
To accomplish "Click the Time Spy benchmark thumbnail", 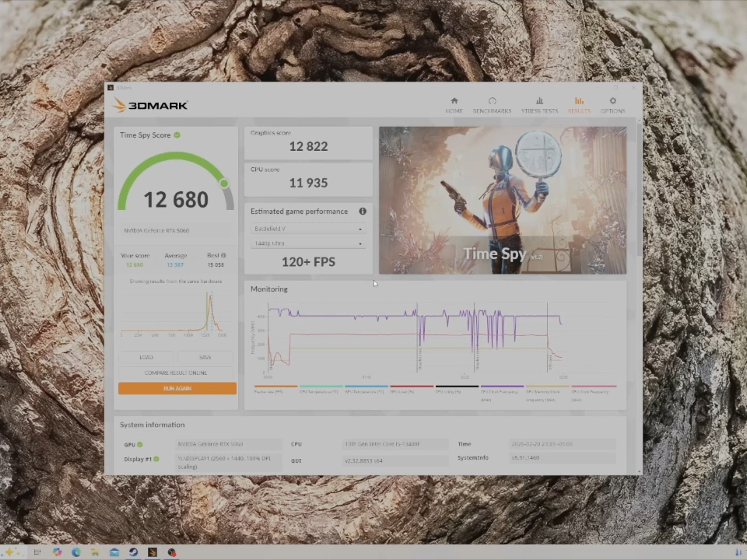I will click(x=503, y=200).
